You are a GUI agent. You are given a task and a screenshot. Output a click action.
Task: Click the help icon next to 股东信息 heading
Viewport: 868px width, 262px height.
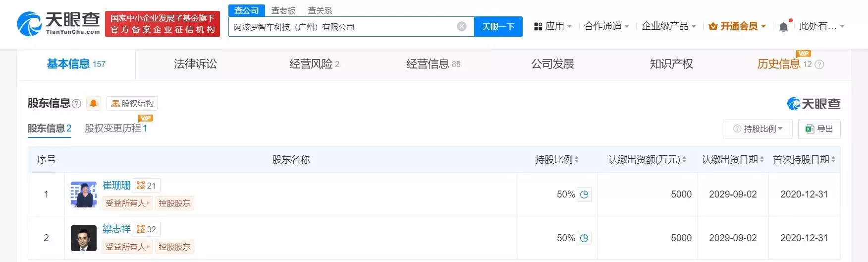76,104
